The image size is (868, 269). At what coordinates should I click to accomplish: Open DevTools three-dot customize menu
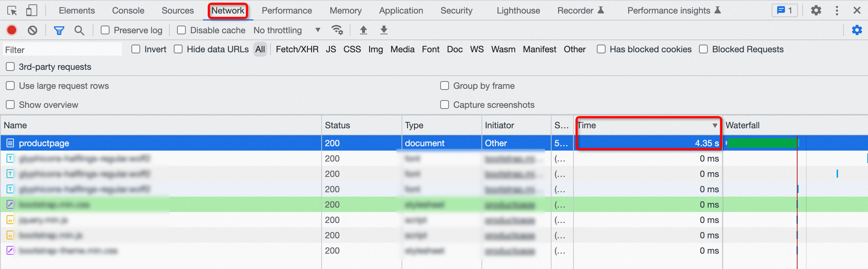(837, 11)
